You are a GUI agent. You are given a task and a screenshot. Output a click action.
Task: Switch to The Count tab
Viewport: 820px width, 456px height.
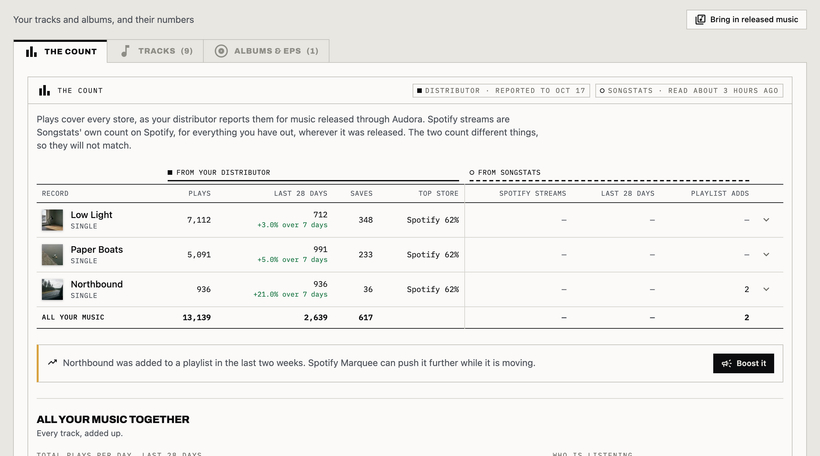(61, 51)
